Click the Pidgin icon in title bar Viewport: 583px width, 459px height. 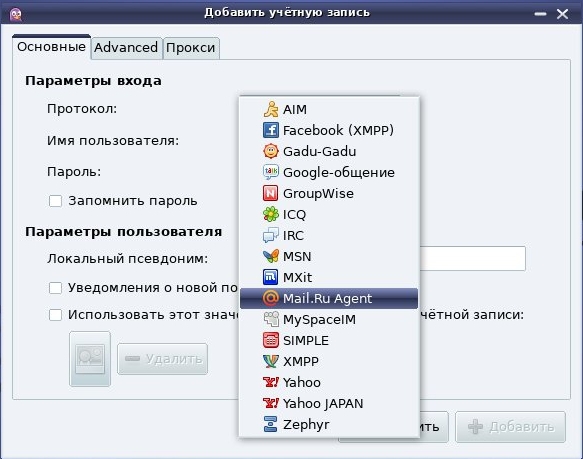point(16,14)
